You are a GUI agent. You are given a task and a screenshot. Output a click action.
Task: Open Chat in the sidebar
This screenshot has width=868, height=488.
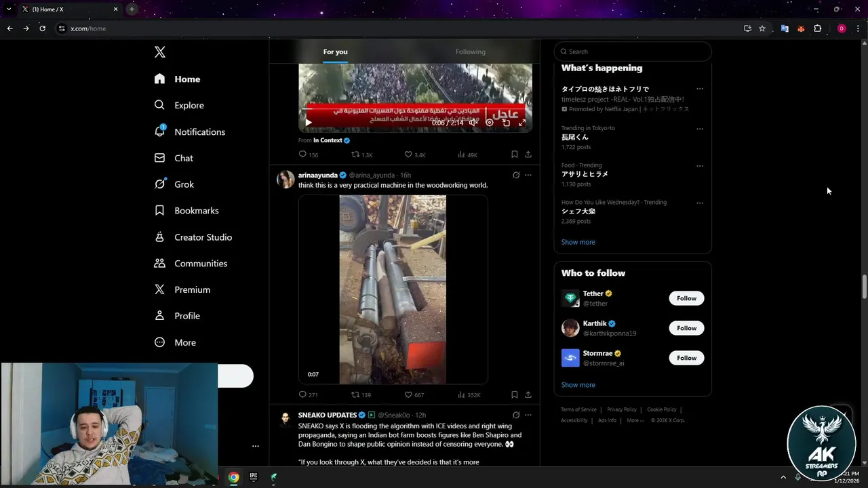pos(174,158)
